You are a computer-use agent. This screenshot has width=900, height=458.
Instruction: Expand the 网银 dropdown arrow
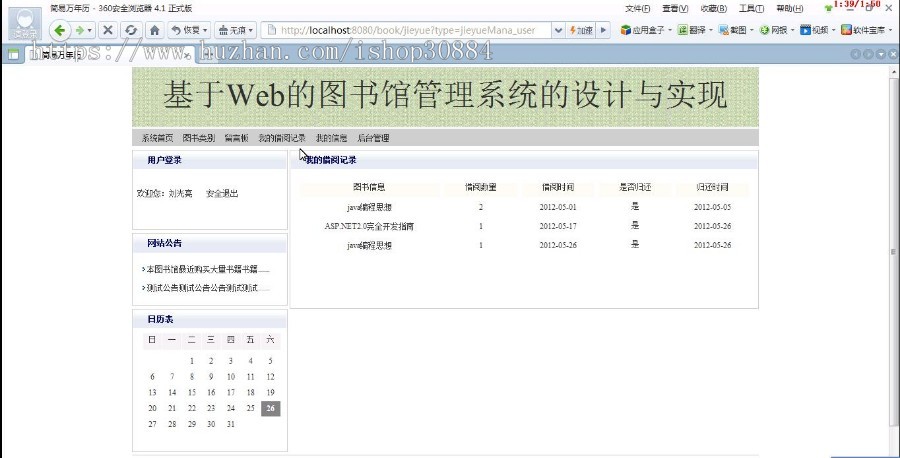point(792,30)
